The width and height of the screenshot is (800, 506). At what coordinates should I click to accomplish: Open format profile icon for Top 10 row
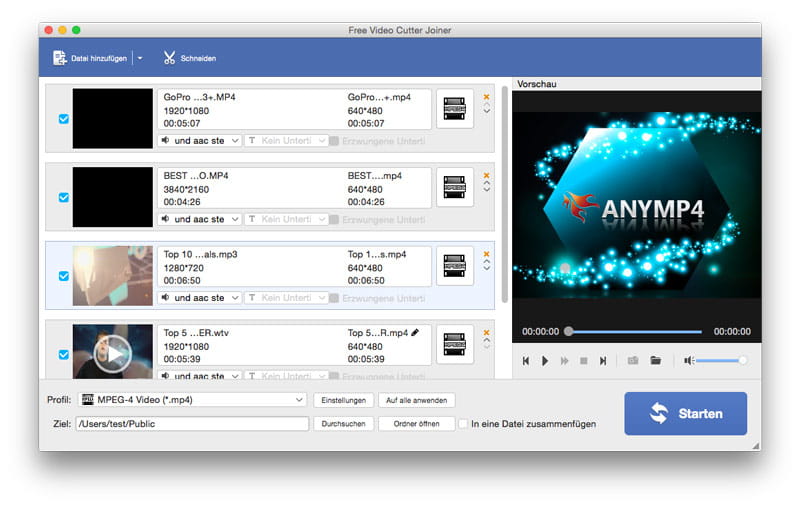[x=454, y=266]
